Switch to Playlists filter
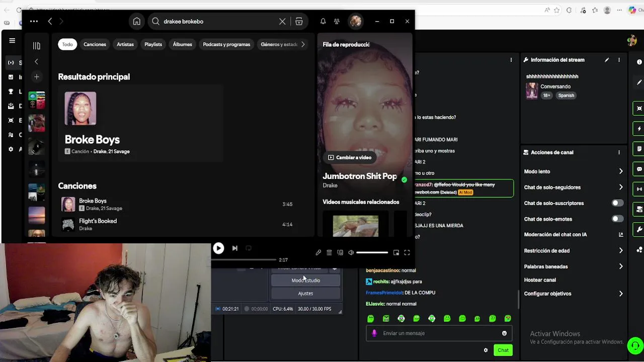 tap(153, 44)
